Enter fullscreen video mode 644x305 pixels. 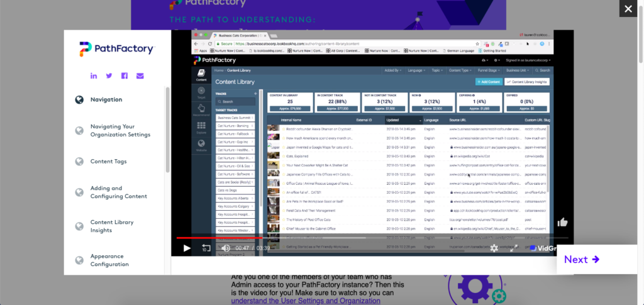514,248
